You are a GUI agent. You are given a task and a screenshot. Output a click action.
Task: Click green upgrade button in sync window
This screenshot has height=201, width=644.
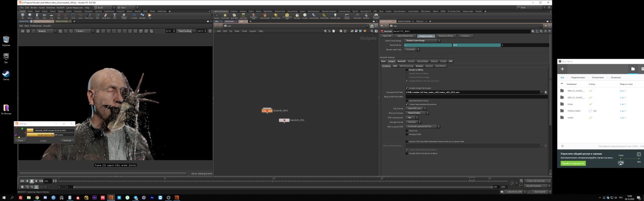point(574,163)
